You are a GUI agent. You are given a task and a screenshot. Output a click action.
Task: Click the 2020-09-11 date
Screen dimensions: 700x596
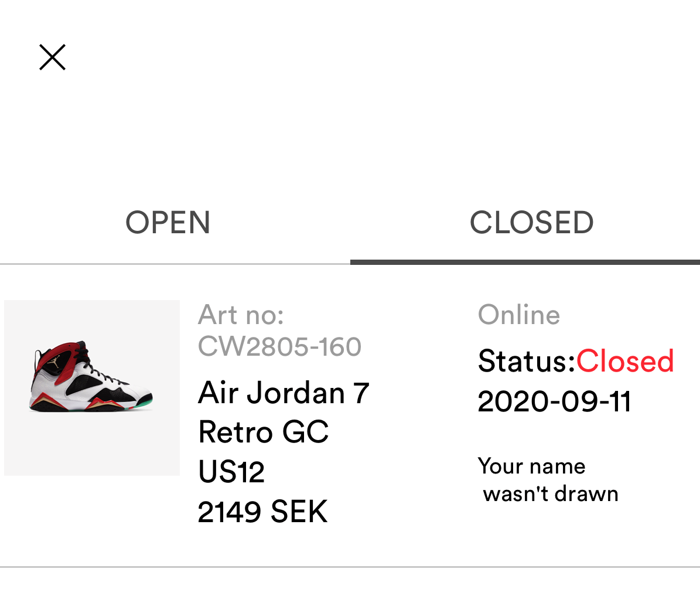[555, 401]
